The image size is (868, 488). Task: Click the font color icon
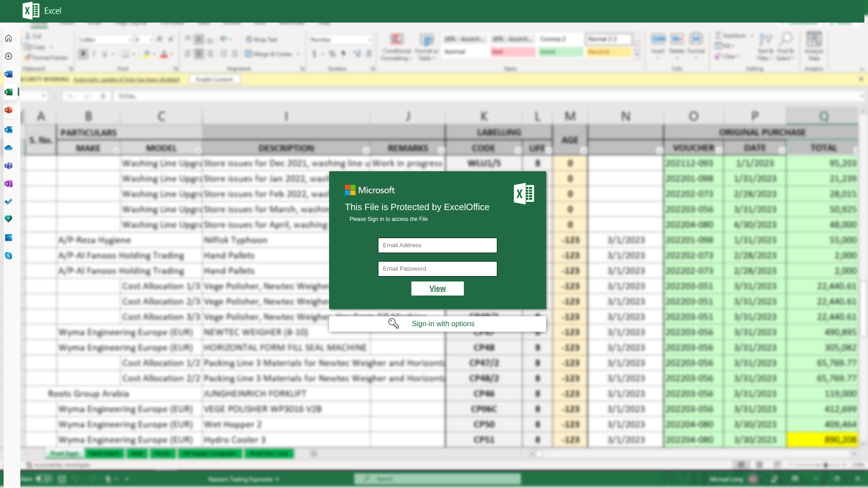pos(164,54)
